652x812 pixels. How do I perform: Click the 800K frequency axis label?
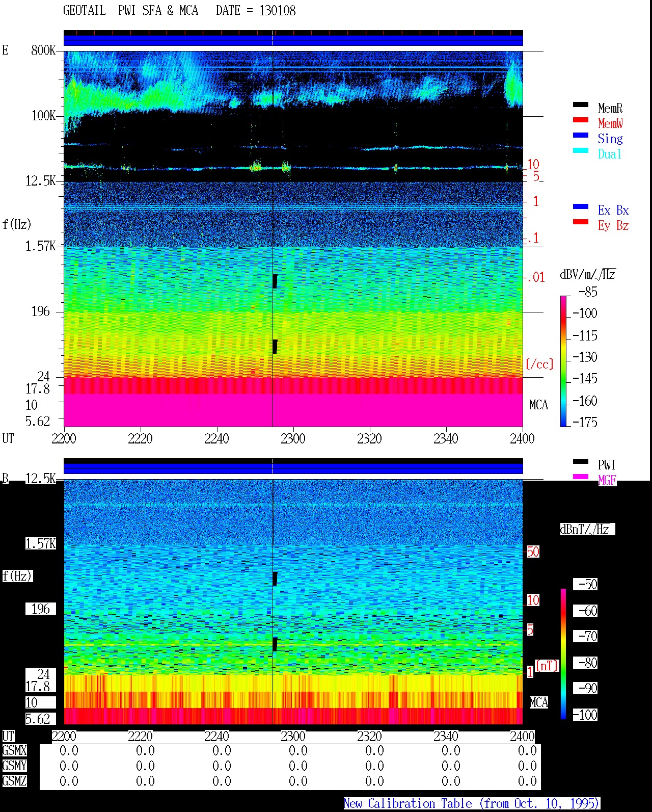[43, 50]
